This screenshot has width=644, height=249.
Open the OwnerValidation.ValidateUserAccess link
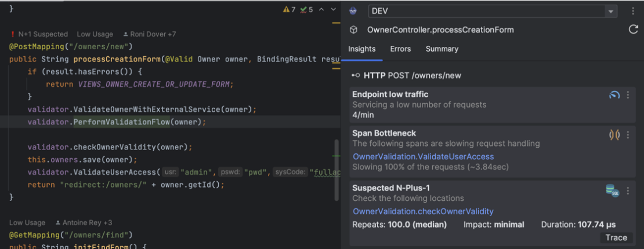[x=423, y=156]
